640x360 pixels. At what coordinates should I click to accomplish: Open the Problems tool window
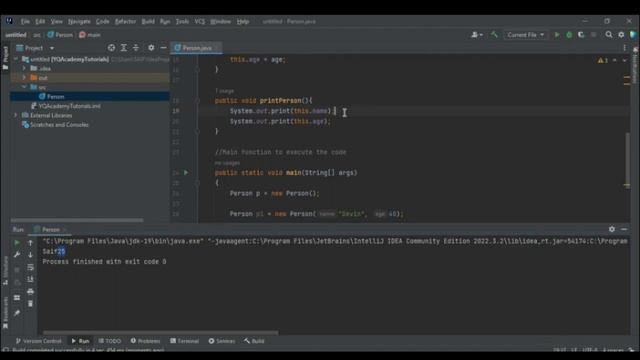[x=145, y=341]
